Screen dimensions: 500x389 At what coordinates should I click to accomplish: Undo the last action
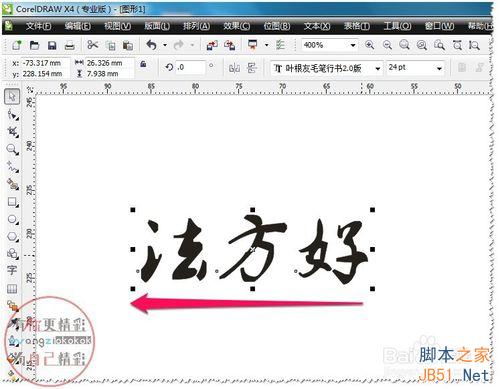point(152,45)
